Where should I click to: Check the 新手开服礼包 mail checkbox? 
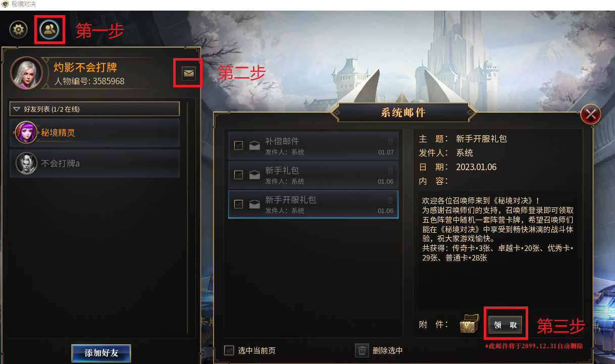(x=239, y=204)
